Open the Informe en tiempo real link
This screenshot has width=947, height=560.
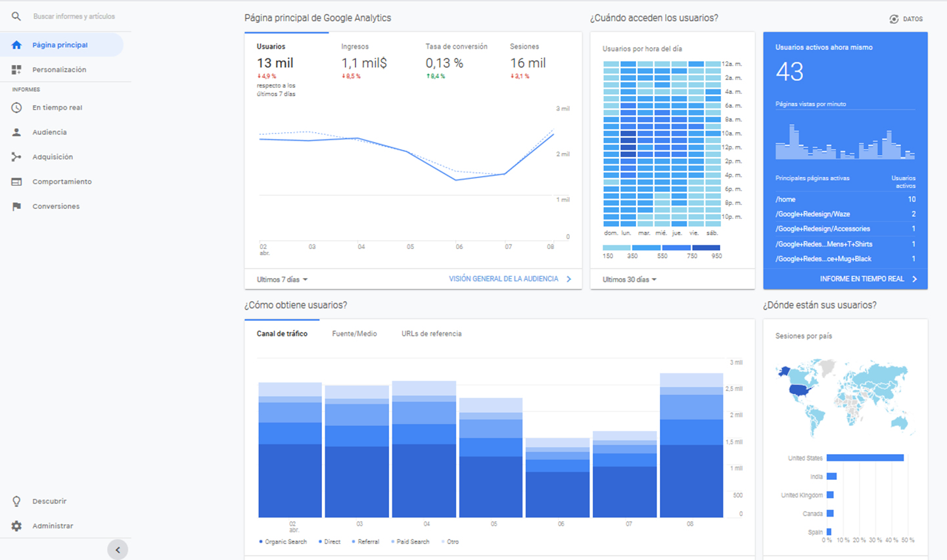(x=862, y=279)
